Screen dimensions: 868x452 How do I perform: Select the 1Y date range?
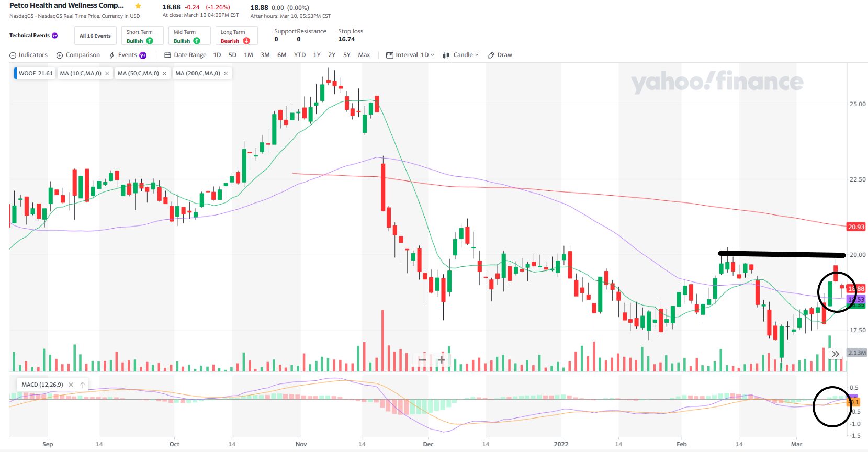point(317,55)
